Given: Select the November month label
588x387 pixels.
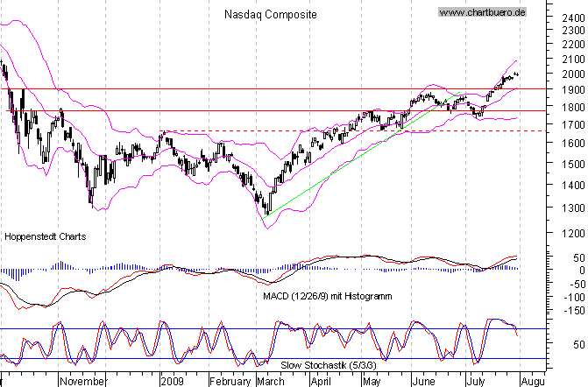Looking at the screenshot, I should tap(82, 382).
